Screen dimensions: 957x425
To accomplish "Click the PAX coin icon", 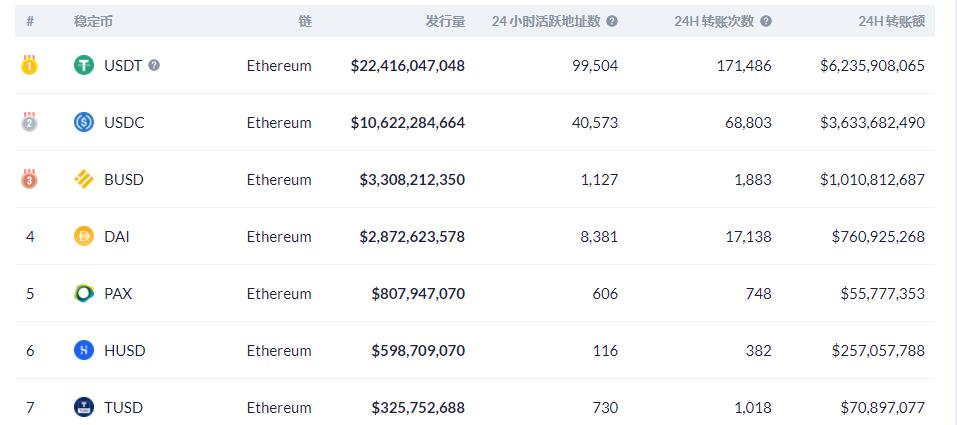I will click(84, 293).
